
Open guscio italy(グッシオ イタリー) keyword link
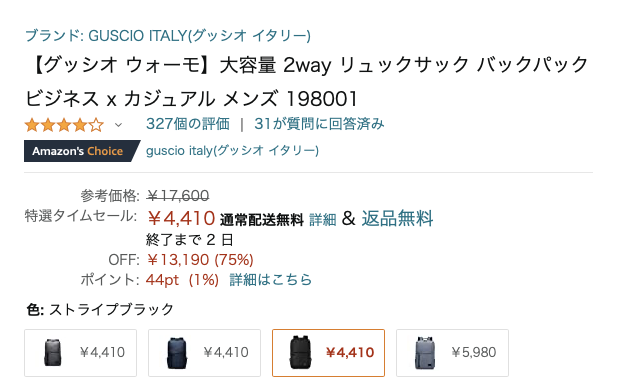[x=232, y=150]
